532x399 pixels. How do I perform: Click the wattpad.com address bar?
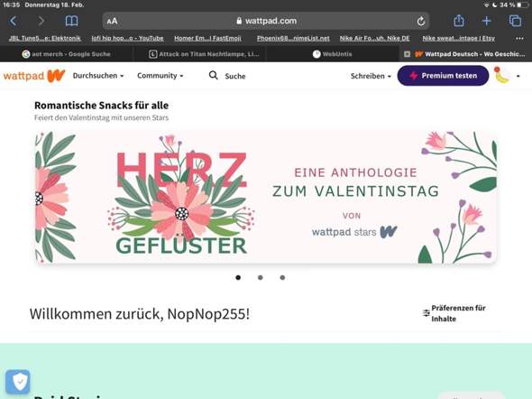click(266, 21)
